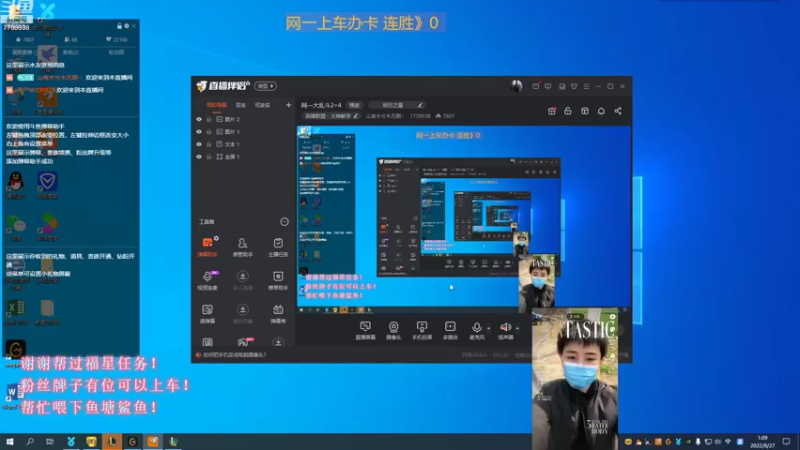Collapse the 工具箱 toolbox section

coord(284,221)
